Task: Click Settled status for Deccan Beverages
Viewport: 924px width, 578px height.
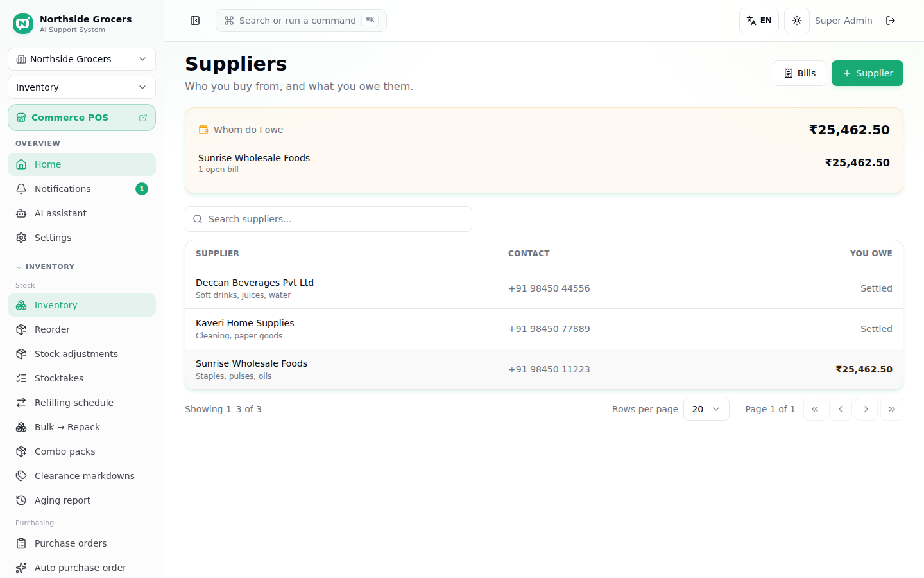Action: [877, 288]
